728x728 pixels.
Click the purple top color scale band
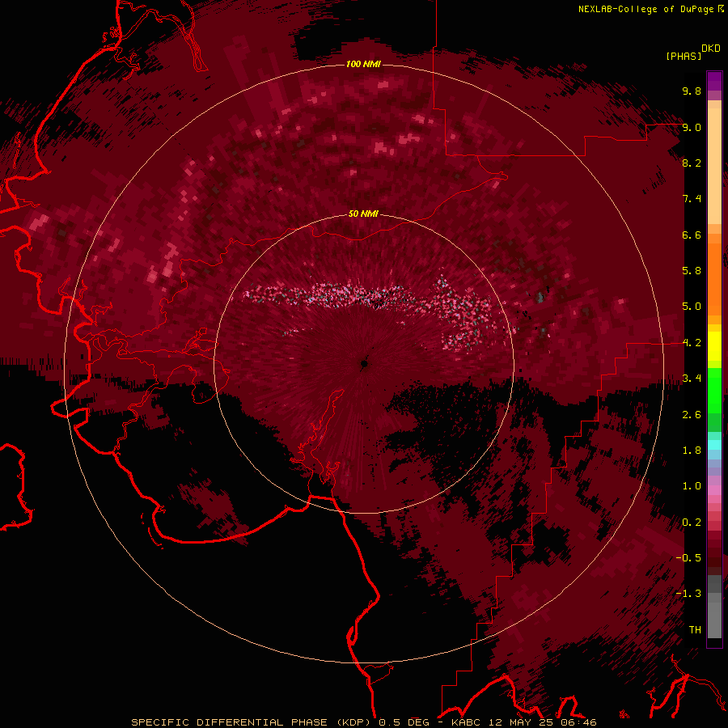pyautogui.click(x=714, y=81)
